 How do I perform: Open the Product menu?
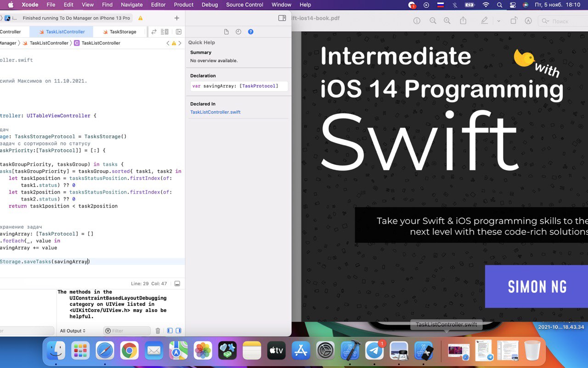(184, 5)
